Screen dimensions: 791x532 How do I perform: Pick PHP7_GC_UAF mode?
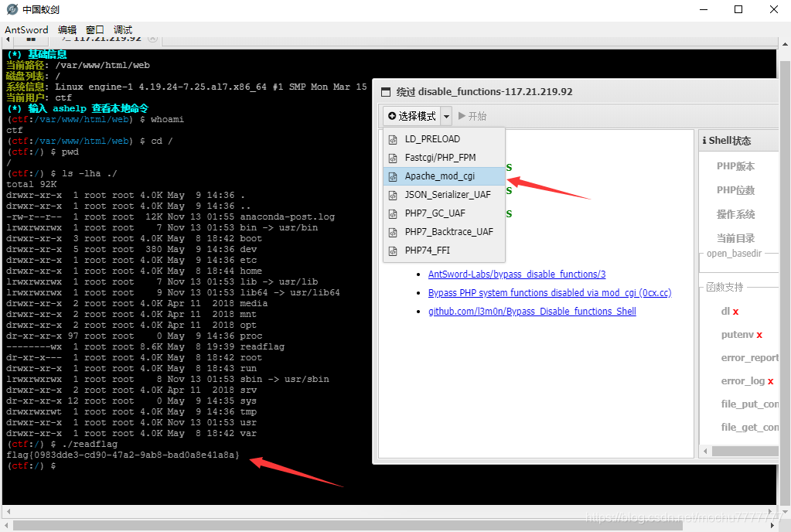point(445,213)
